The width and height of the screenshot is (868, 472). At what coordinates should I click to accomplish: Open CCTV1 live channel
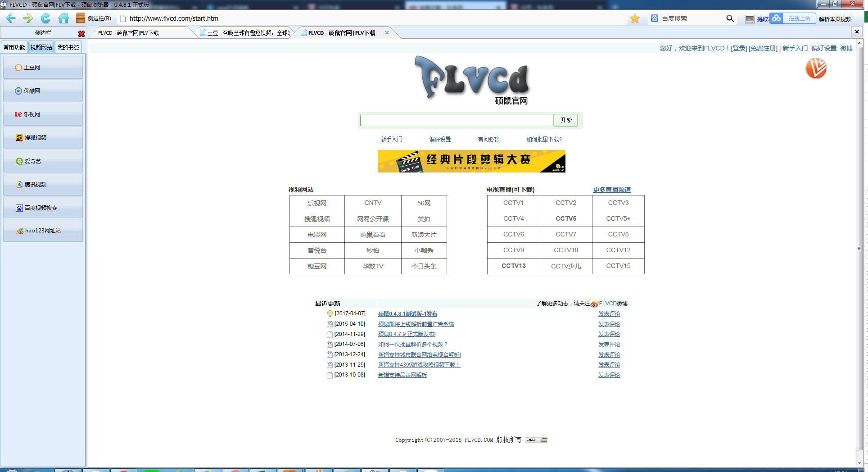[x=514, y=203]
